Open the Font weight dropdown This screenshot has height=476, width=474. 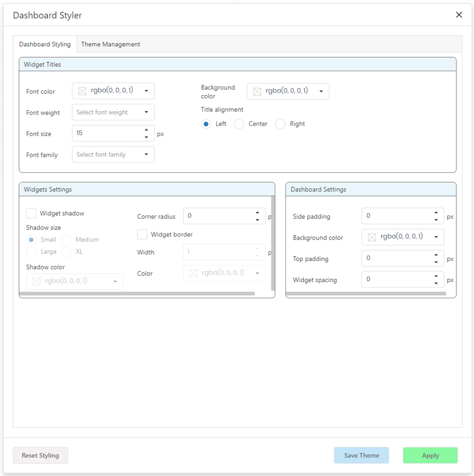coord(113,112)
